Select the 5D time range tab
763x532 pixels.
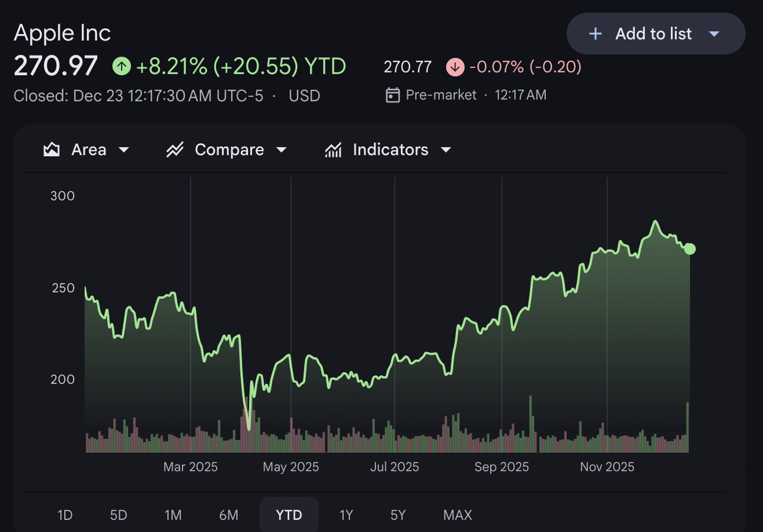point(119,515)
